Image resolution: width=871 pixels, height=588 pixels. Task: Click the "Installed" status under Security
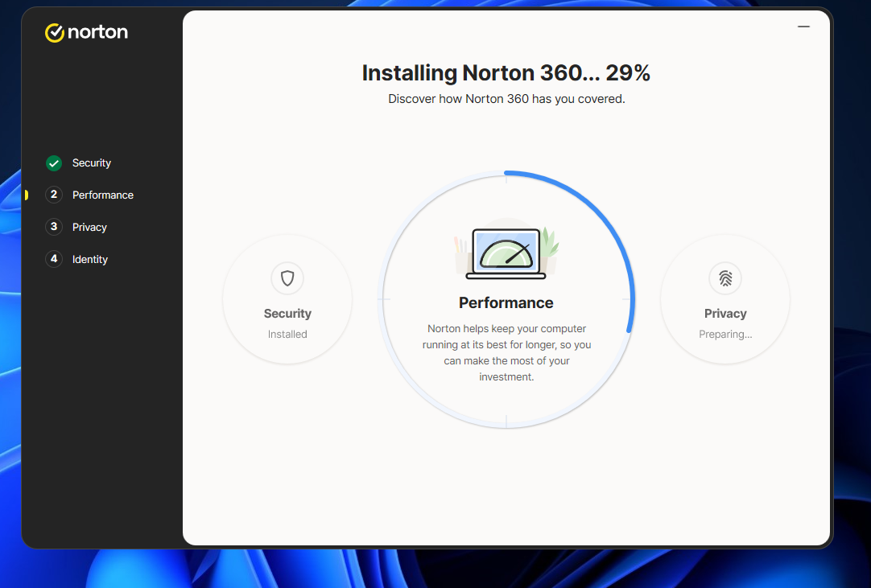(x=287, y=335)
